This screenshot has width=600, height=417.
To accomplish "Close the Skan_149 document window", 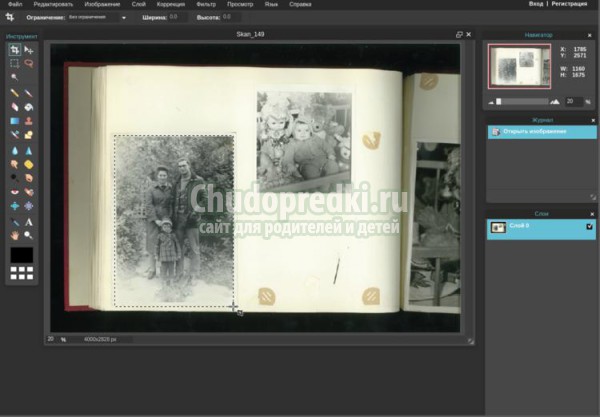I will click(x=469, y=34).
